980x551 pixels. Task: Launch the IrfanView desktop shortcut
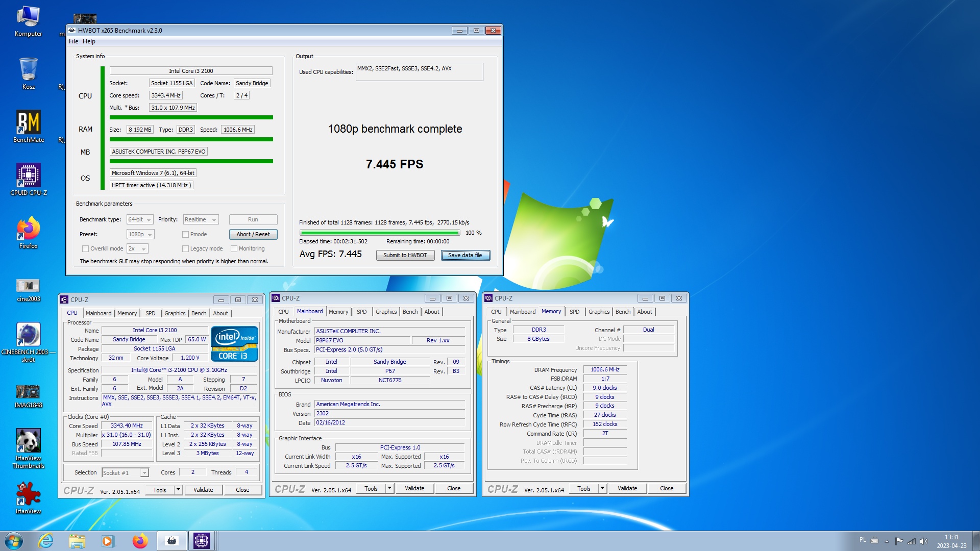29,498
